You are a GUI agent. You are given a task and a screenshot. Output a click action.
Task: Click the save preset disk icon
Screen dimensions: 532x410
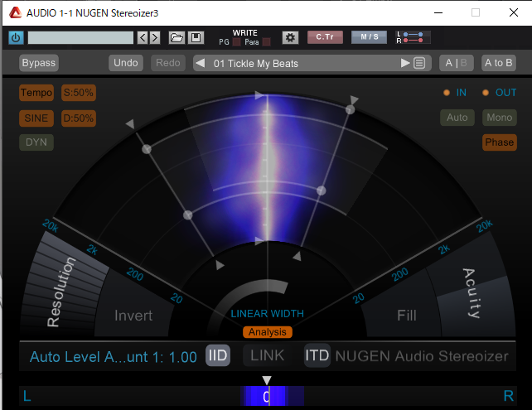195,37
